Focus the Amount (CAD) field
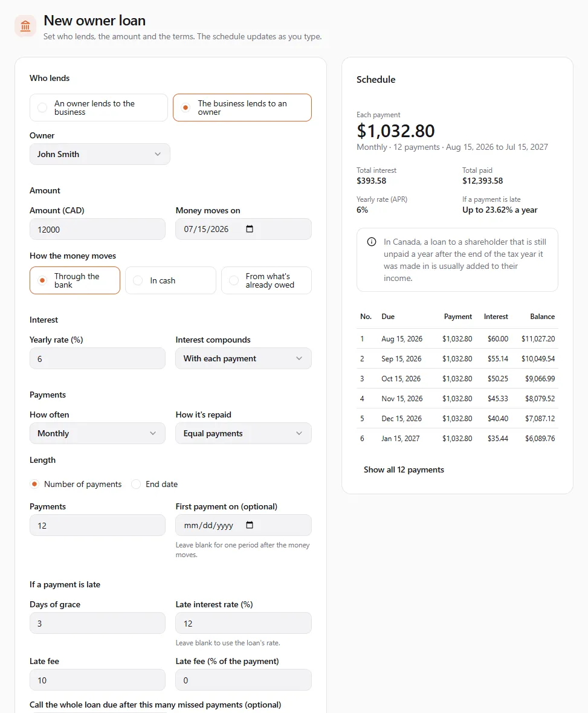Screen dimensions: 588x713 [x=97, y=229]
